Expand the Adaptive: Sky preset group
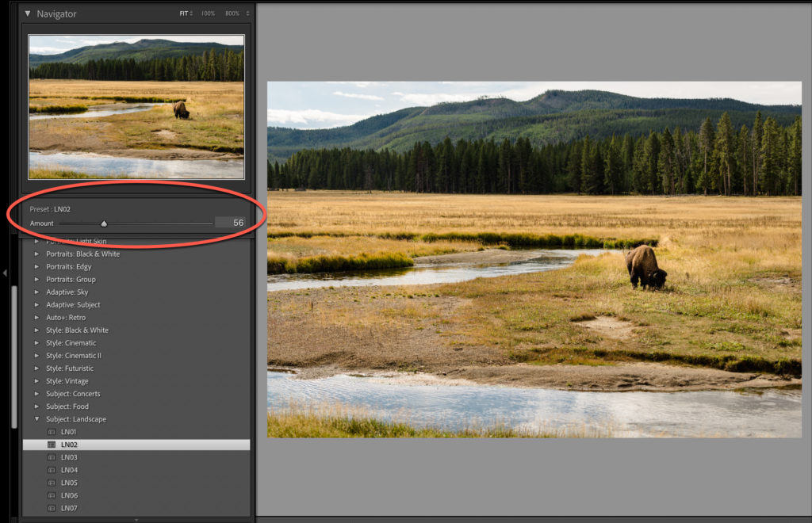Image resolution: width=812 pixels, height=523 pixels. pos(36,292)
